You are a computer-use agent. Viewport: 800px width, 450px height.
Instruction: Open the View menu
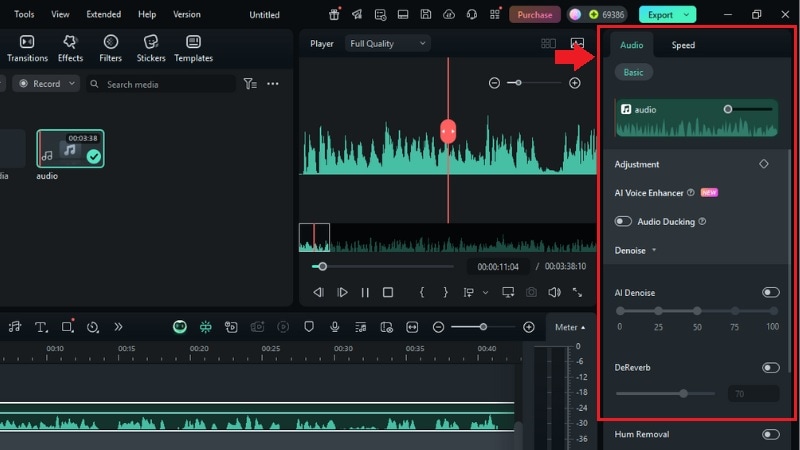coord(60,14)
